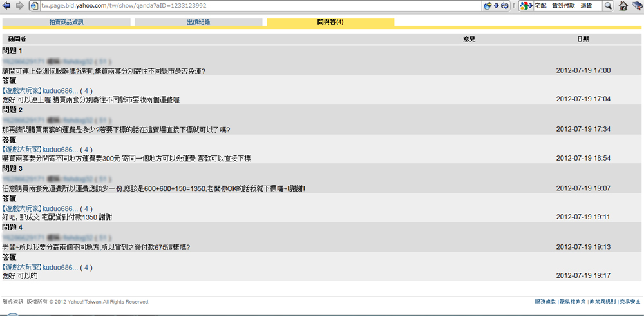Click the blurred asker name under 問題 1
The height and width of the screenshot is (316, 644).
tap(56, 61)
